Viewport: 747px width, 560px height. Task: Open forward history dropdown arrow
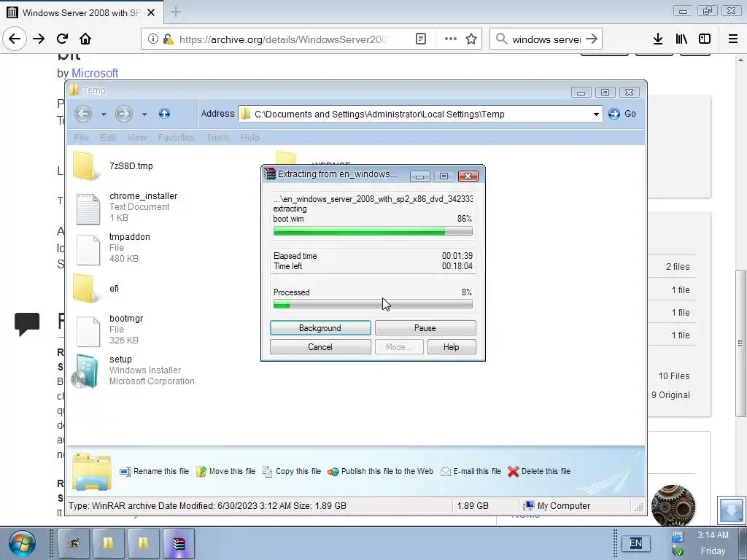coord(144,114)
